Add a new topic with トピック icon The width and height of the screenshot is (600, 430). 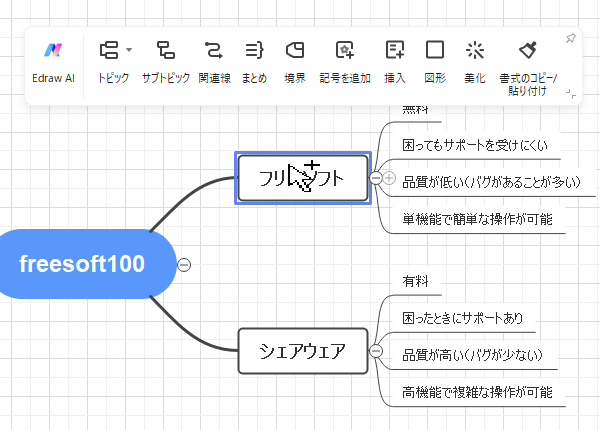click(x=109, y=50)
